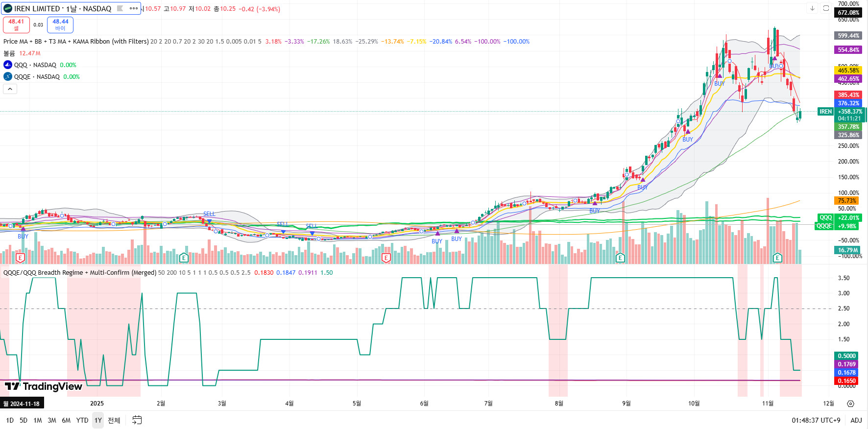The height and width of the screenshot is (429, 868).
Task: Click the earnings E marker after 5월
Action: pos(386,258)
